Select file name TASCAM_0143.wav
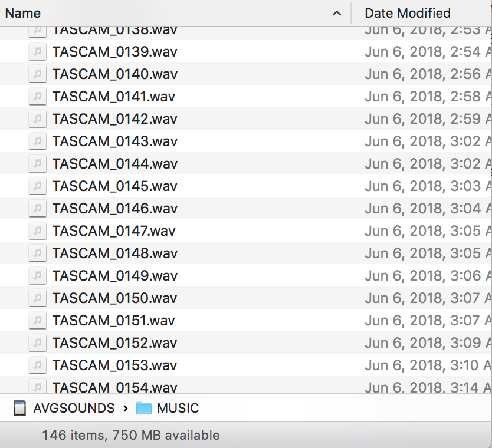 pyautogui.click(x=115, y=141)
